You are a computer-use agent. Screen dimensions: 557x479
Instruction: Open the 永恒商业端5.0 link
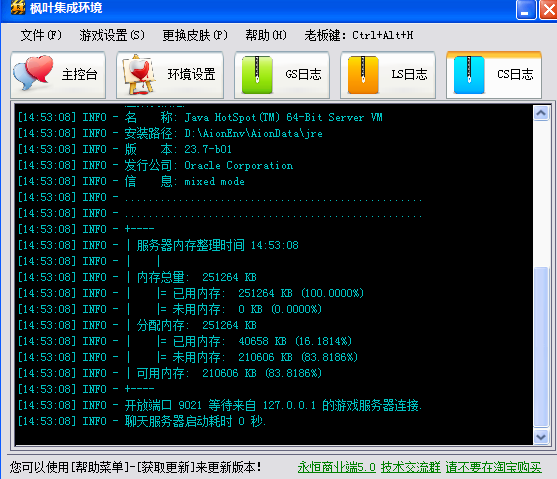[x=337, y=467]
